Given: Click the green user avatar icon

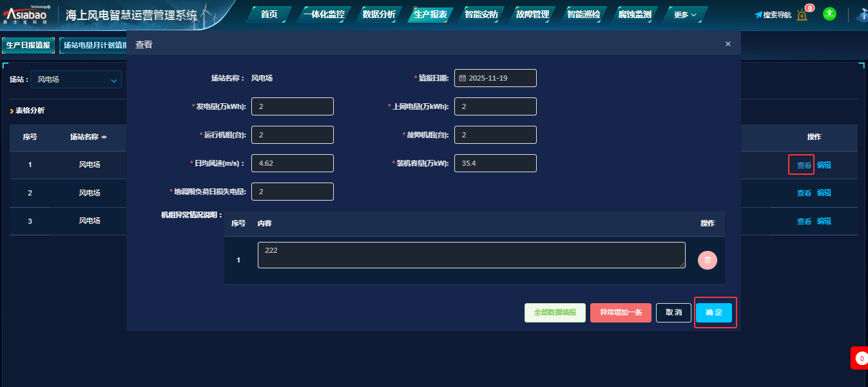Looking at the screenshot, I should [830, 14].
